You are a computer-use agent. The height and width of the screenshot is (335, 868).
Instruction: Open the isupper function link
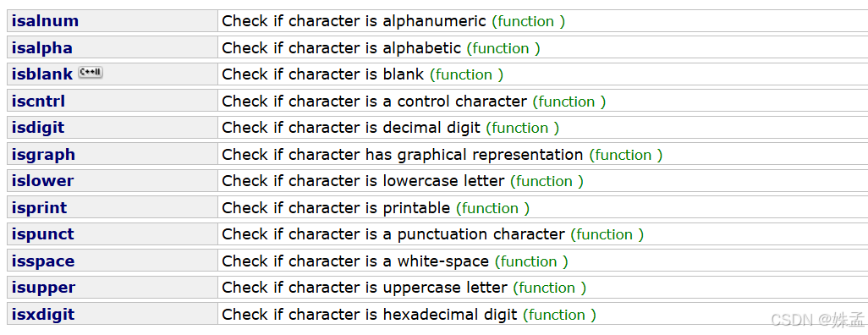point(43,288)
